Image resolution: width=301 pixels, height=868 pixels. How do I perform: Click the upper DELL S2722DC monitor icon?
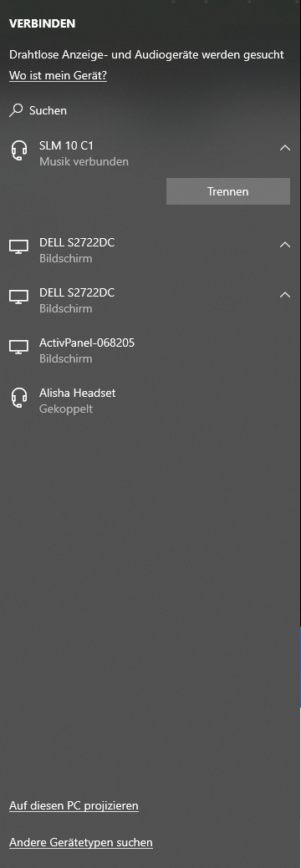tap(19, 247)
